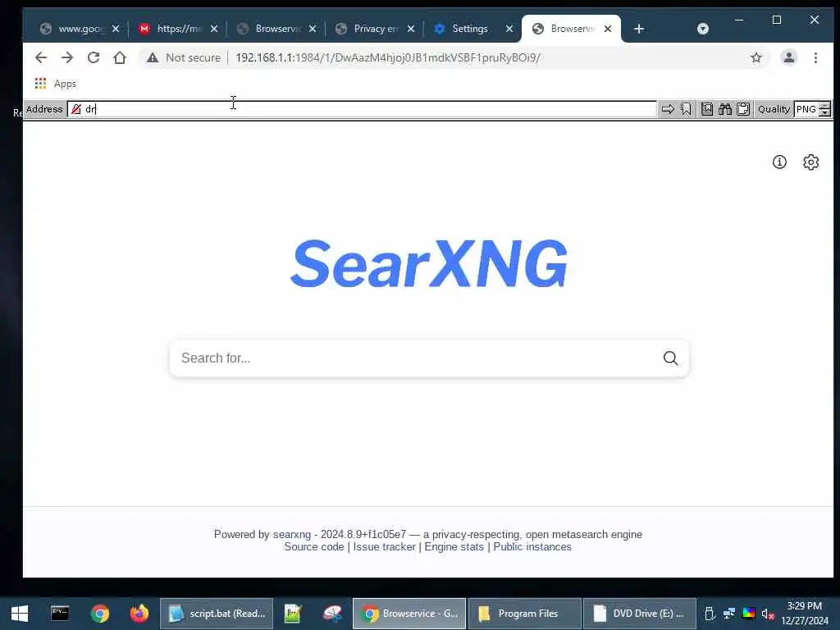The width and height of the screenshot is (840, 630).
Task: Click the colorful display tray icon
Action: click(748, 614)
